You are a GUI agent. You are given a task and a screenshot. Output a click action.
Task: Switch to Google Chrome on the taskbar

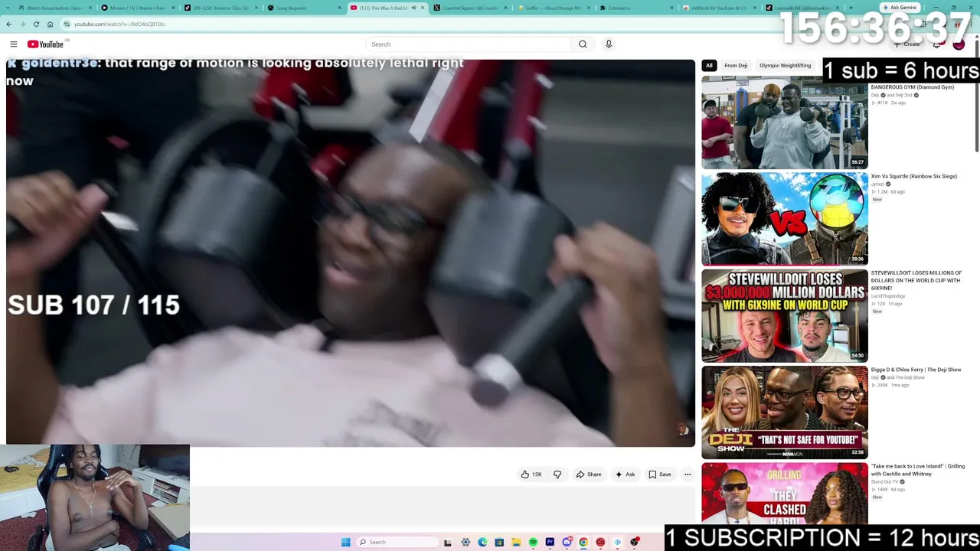583,543
